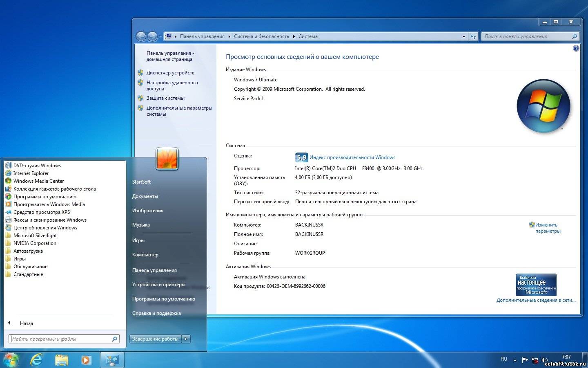
Task: Open Дополнительные параметры системы link
Action: coord(179,111)
